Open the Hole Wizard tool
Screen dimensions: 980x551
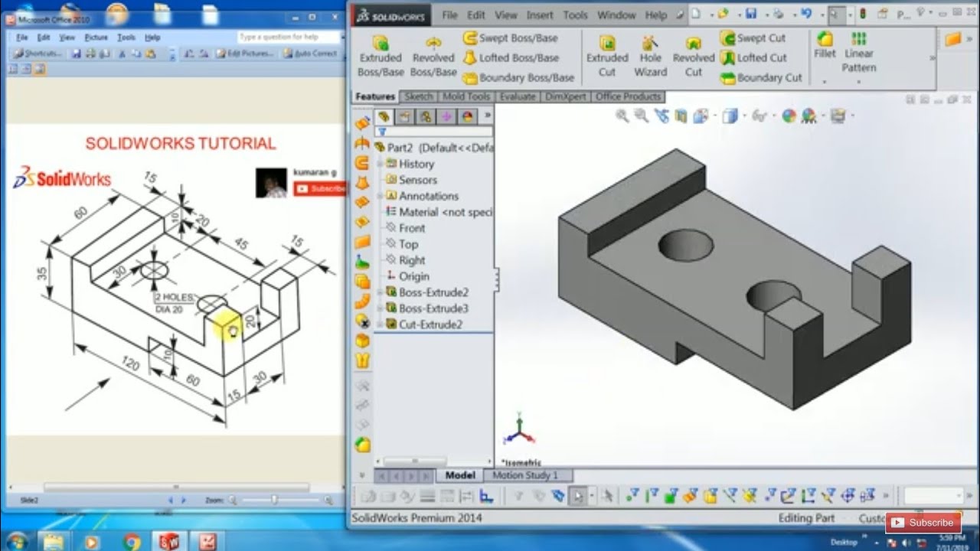pyautogui.click(x=650, y=57)
